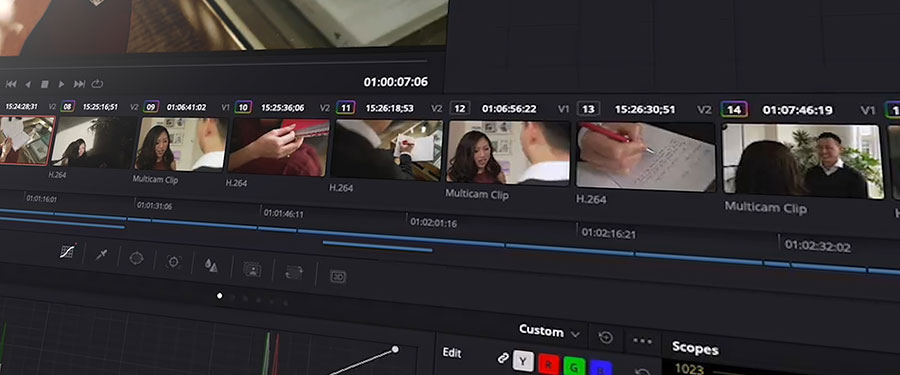Play the clip forward
The width and height of the screenshot is (900, 375).
(61, 84)
